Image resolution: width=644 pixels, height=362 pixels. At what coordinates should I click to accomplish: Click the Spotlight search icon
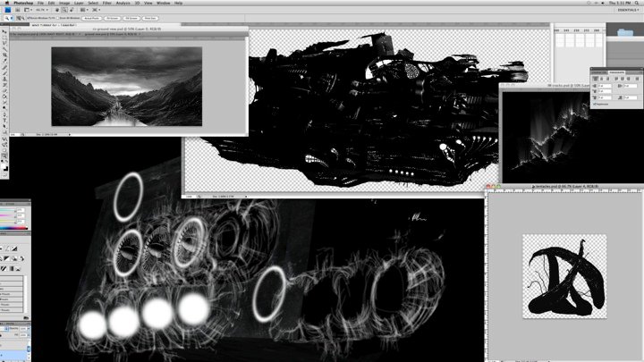[636, 3]
